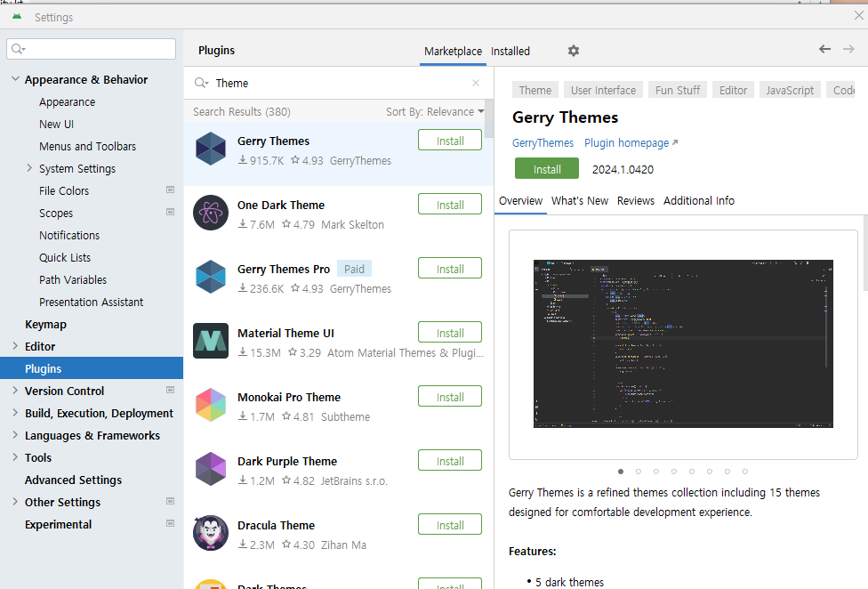
Task: Click the Gerry Themes plugin logo
Action: (x=211, y=149)
